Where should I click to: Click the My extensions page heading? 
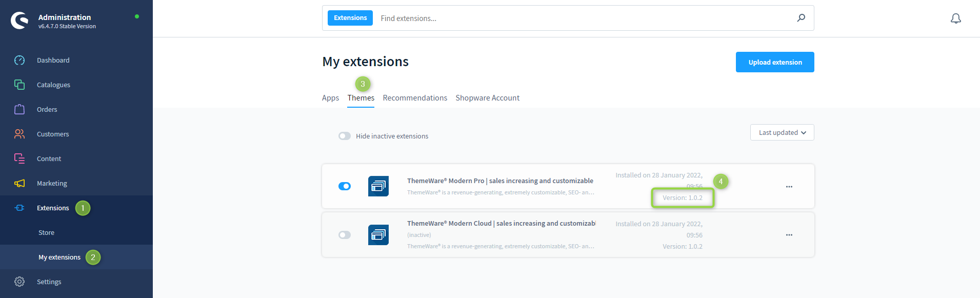point(365,62)
